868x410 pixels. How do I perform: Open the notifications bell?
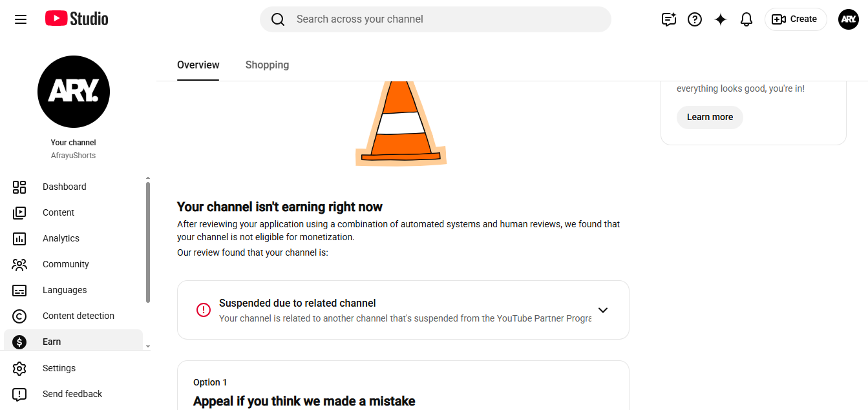coord(746,19)
